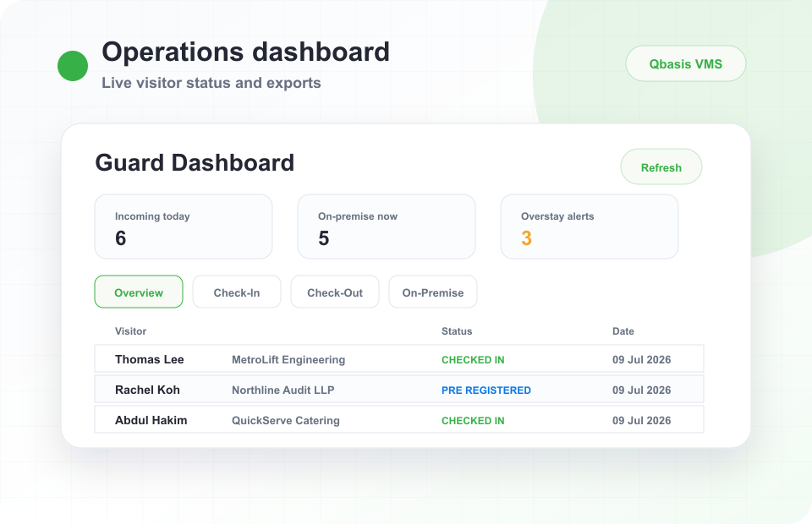The image size is (812, 524).
Task: Click the Qbasis VMS pill button
Action: pos(686,63)
